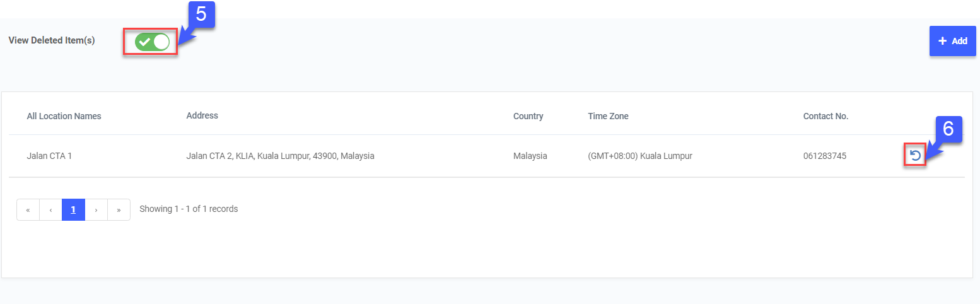This screenshot has height=304, width=980.
Task: Select page 1 in pagination
Action: click(73, 209)
